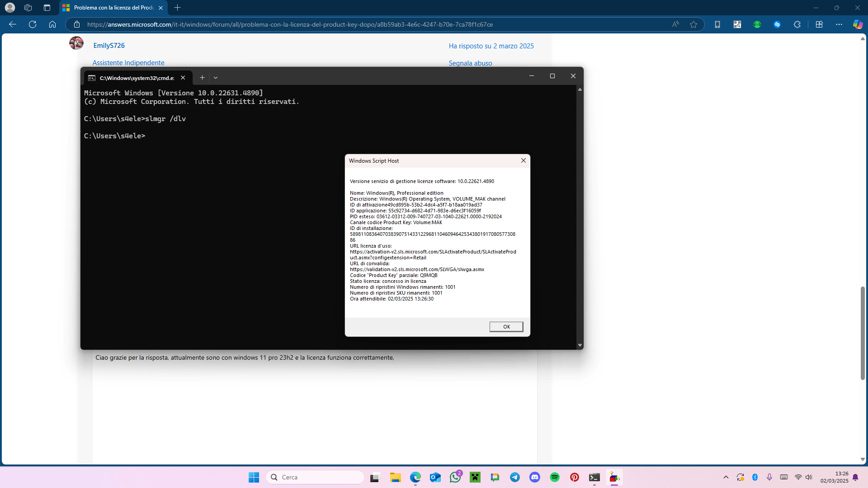Open Pinterest from the taskbar
This screenshot has width=868, height=488.
pos(575,477)
